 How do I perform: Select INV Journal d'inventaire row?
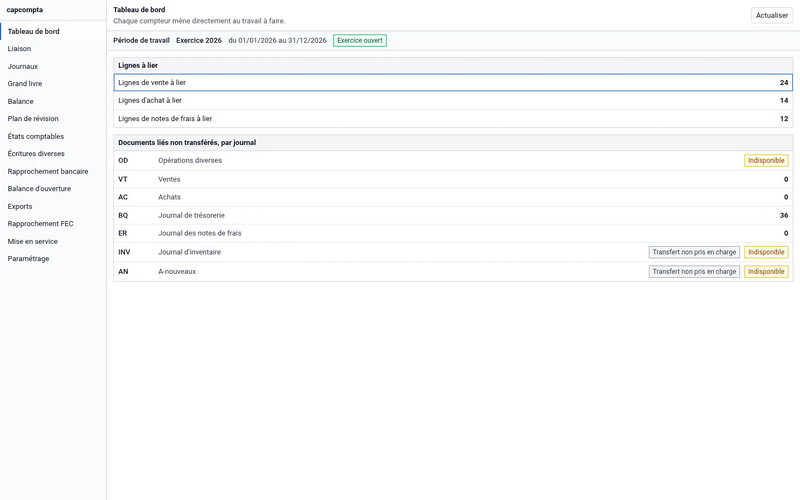coord(453,252)
